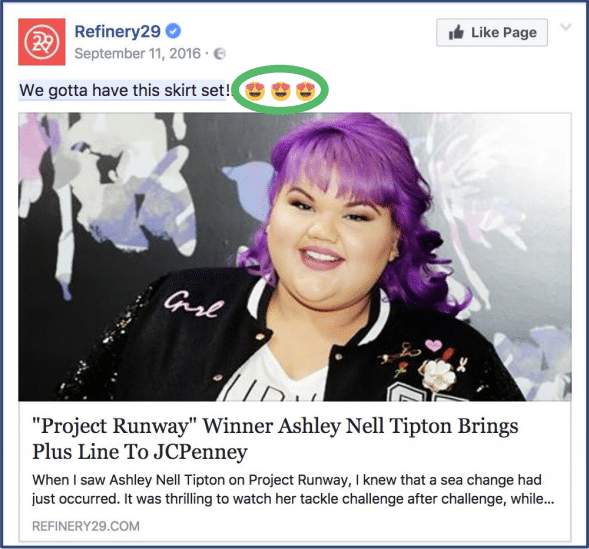
Task: Click the 'We gotta have this skirt set!' caption
Action: point(124,90)
